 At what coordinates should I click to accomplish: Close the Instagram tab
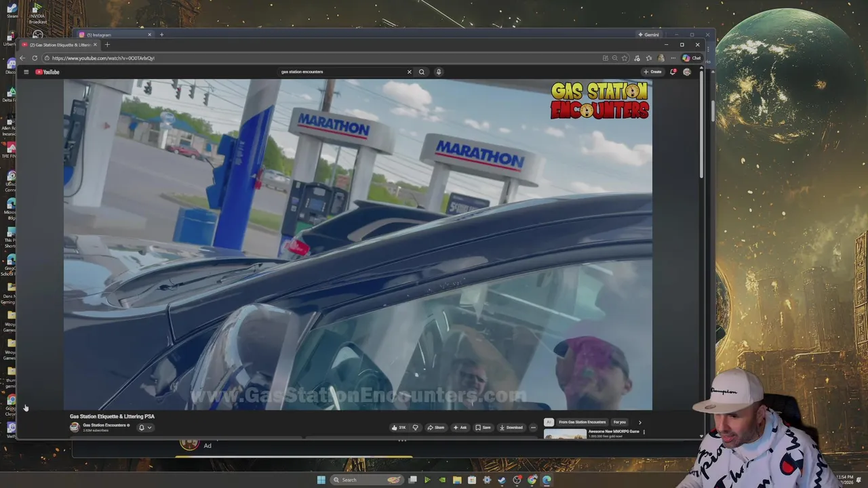tap(149, 35)
